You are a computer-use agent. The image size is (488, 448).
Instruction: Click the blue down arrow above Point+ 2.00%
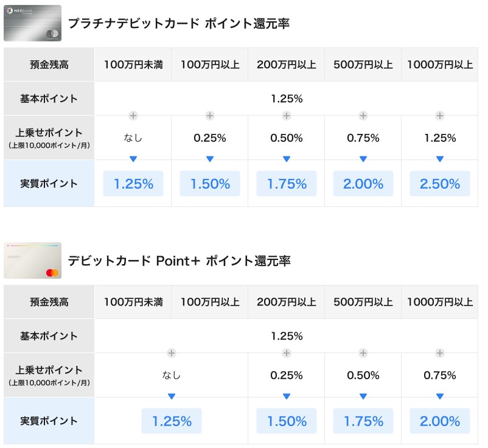pos(440,396)
